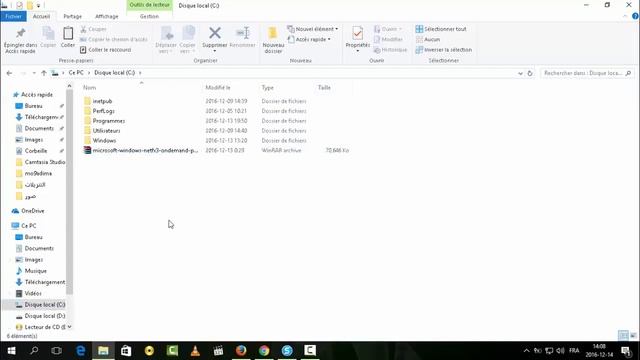Select the inetpub folder

pyautogui.click(x=102, y=101)
